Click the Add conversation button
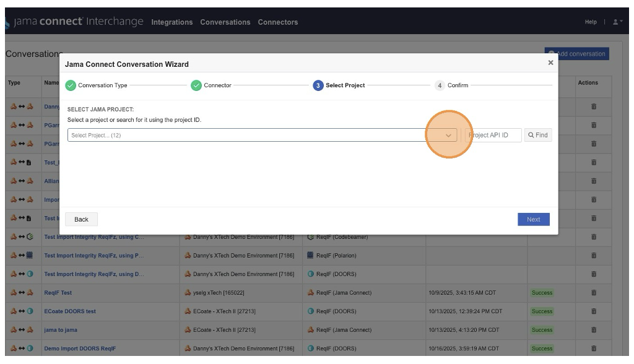This screenshot has height=364, width=634. click(576, 54)
